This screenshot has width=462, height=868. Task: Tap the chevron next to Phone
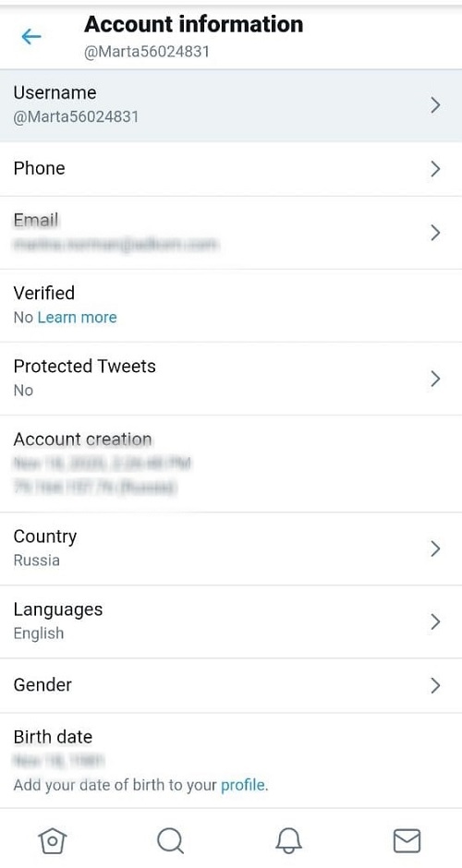(435, 169)
